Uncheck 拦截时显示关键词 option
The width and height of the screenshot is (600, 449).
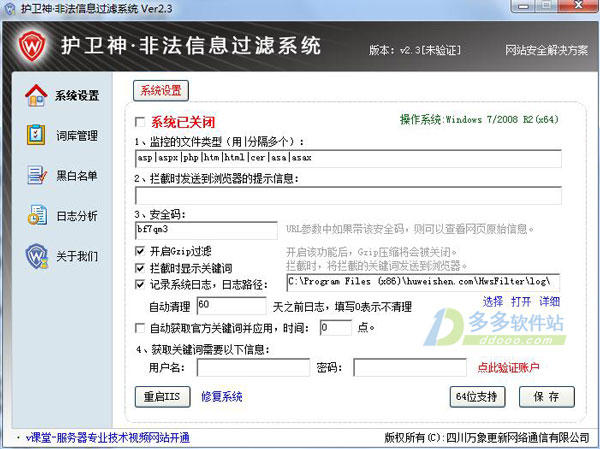point(140,268)
